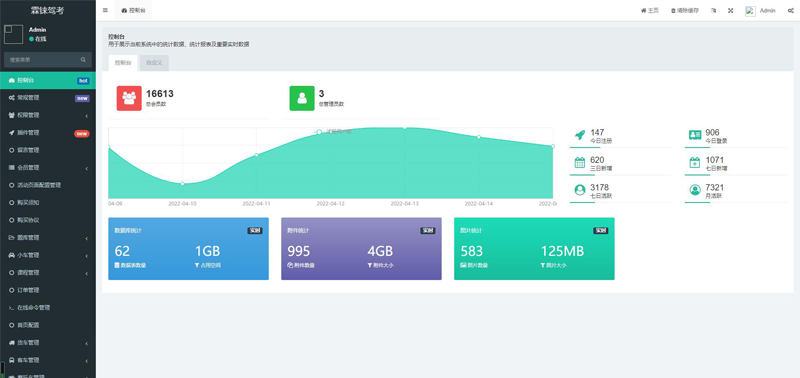Click the user circle icon beside 3178
Screen dimensions: 800x378
coord(580,190)
